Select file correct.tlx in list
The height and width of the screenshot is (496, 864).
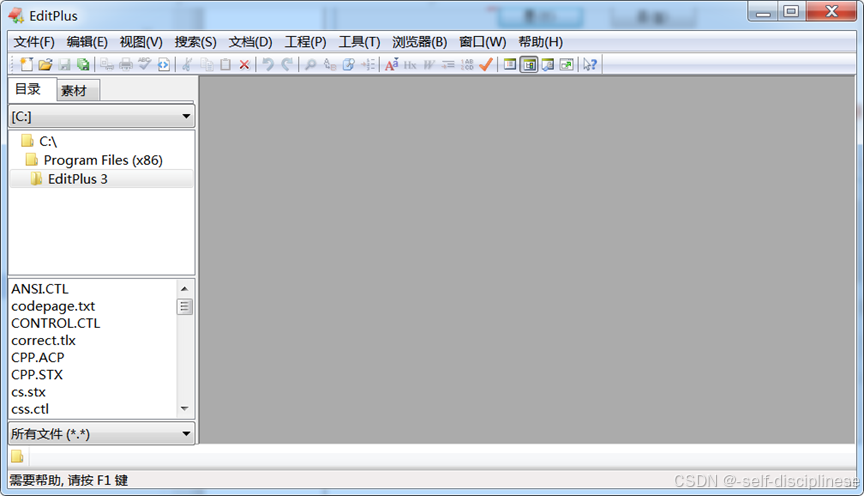tap(43, 340)
